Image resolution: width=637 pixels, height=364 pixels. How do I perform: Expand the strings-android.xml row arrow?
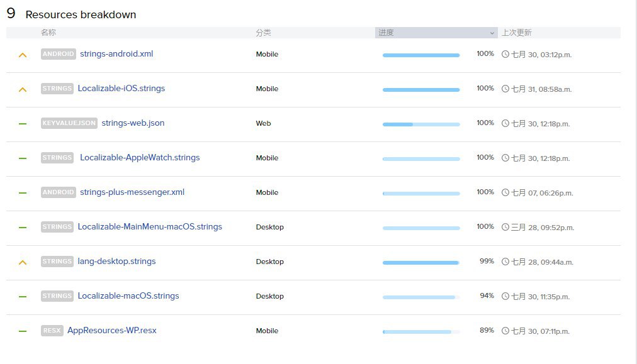point(23,55)
